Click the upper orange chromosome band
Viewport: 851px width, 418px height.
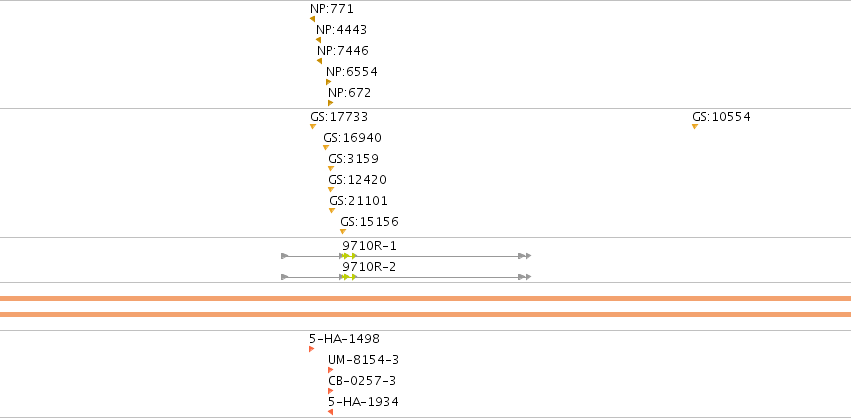(426, 299)
